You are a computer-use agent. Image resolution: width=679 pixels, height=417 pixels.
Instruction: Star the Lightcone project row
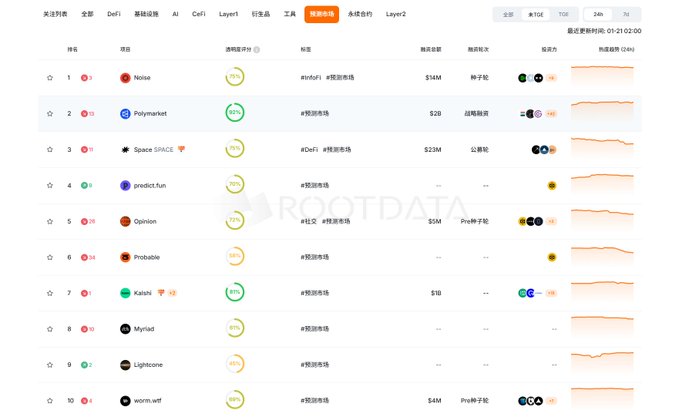coord(50,365)
